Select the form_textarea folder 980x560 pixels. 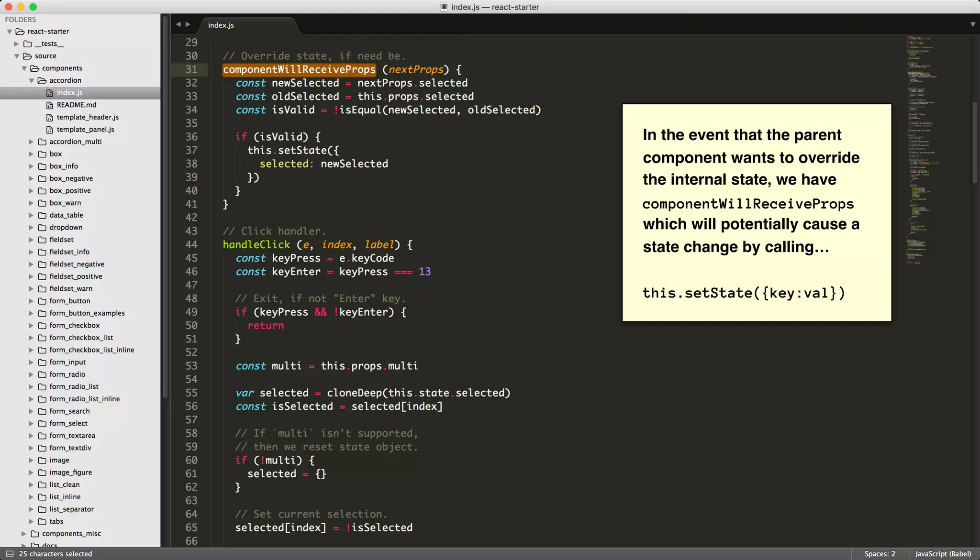72,436
